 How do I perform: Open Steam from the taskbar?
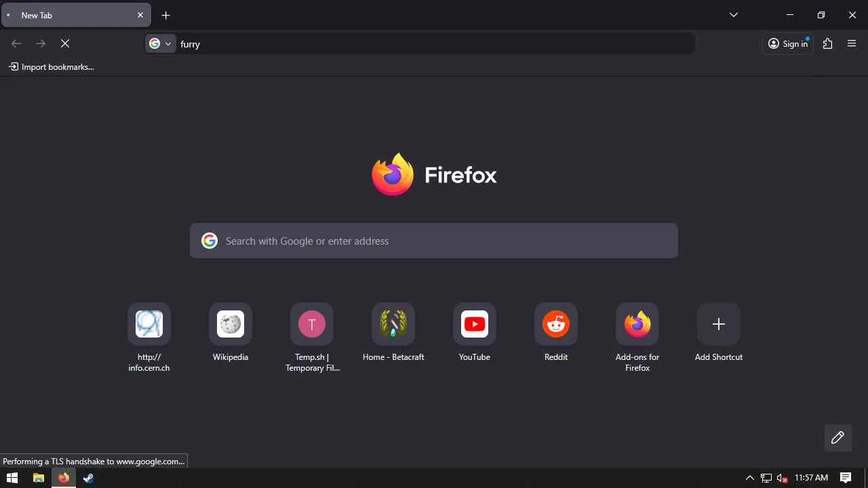[88, 478]
